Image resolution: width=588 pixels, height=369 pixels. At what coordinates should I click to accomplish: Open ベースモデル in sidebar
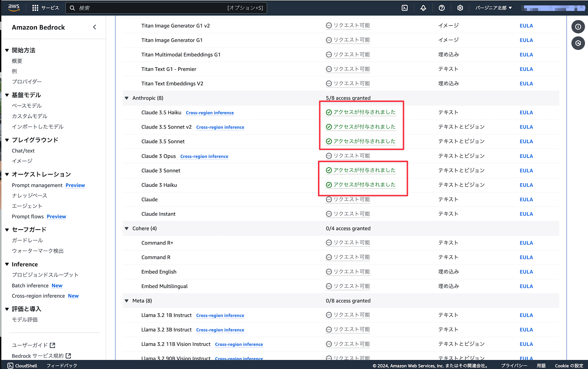(x=27, y=106)
